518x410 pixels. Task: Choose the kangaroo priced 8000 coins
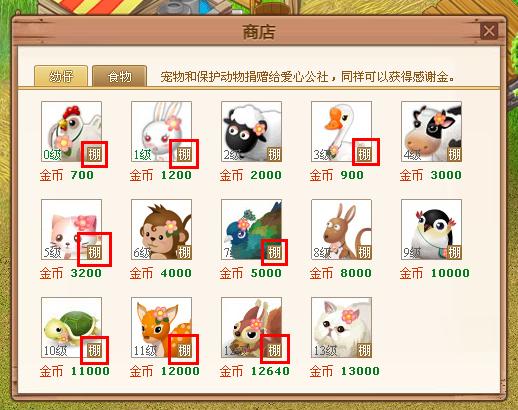pyautogui.click(x=341, y=230)
